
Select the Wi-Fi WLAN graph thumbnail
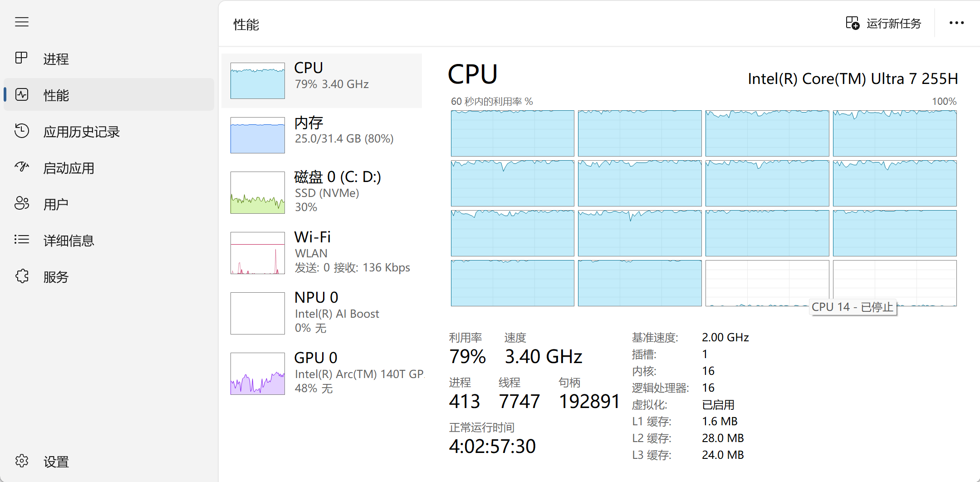click(x=258, y=253)
